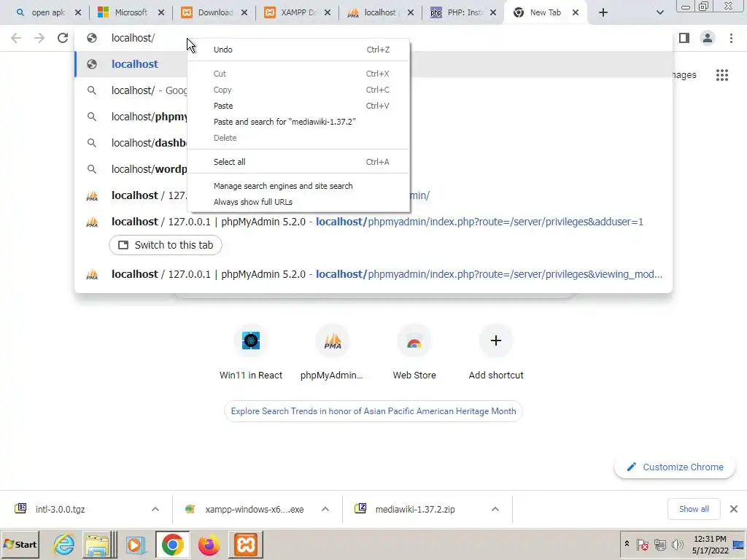Open the privileges&adduser=1 phpMyAdmin suggestion
This screenshot has width=747, height=560.
[x=373, y=222]
